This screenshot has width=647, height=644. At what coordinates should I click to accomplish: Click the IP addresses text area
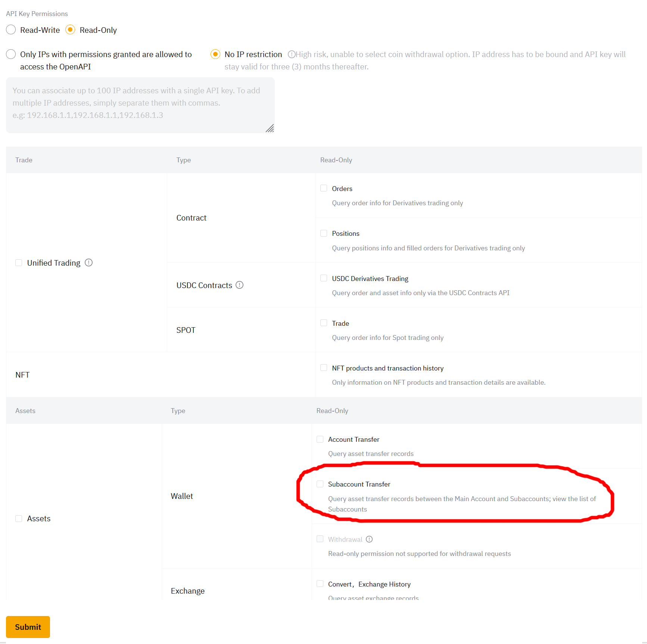pos(140,105)
